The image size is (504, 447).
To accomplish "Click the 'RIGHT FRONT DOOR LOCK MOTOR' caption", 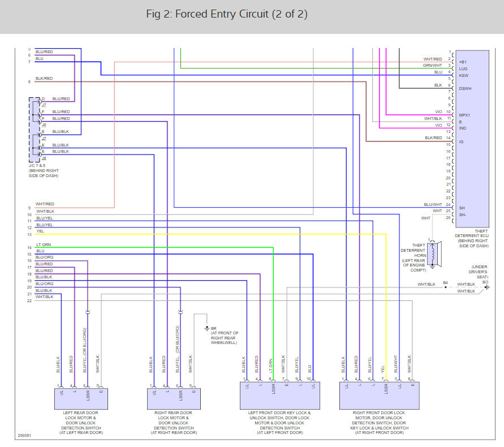I will pos(380,423).
